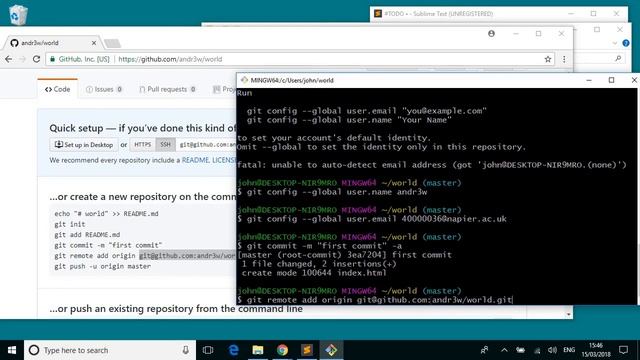Image resolution: width=640 pixels, height=360 pixels.
Task: Switch to Chrome on taskbar
Action: 282,350
